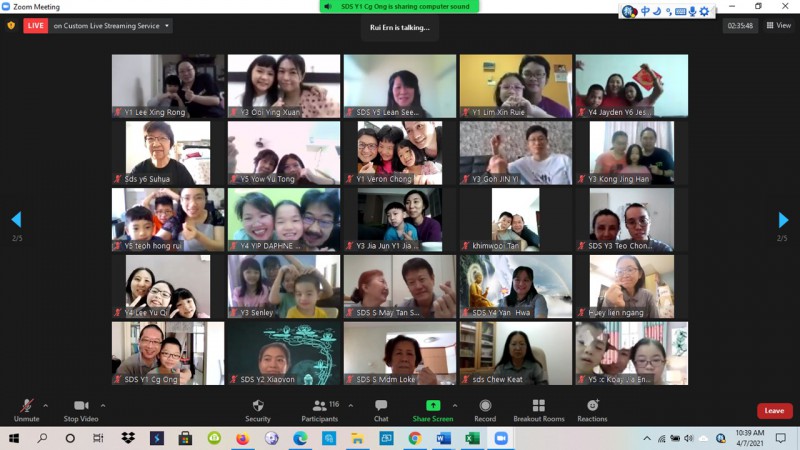Viewport: 800px width, 450px height.
Task: Click the green Share Screen icon
Action: pos(433,405)
